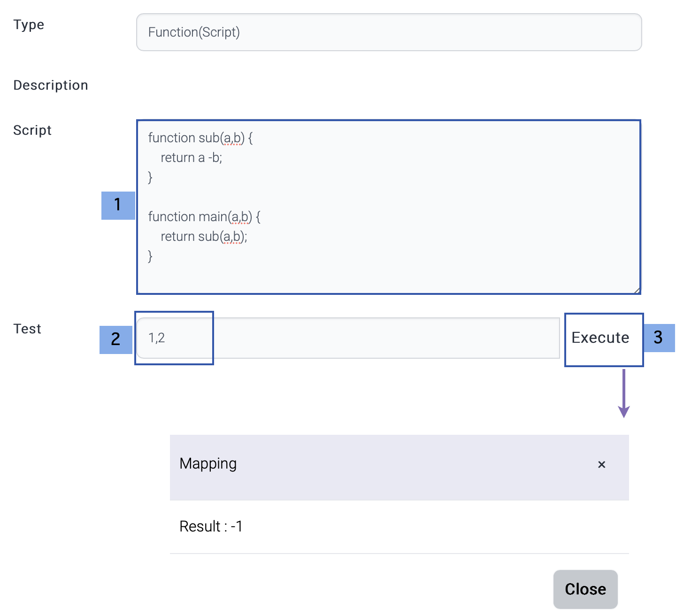The image size is (676, 616).
Task: Click the Script field label
Action: pos(32,131)
